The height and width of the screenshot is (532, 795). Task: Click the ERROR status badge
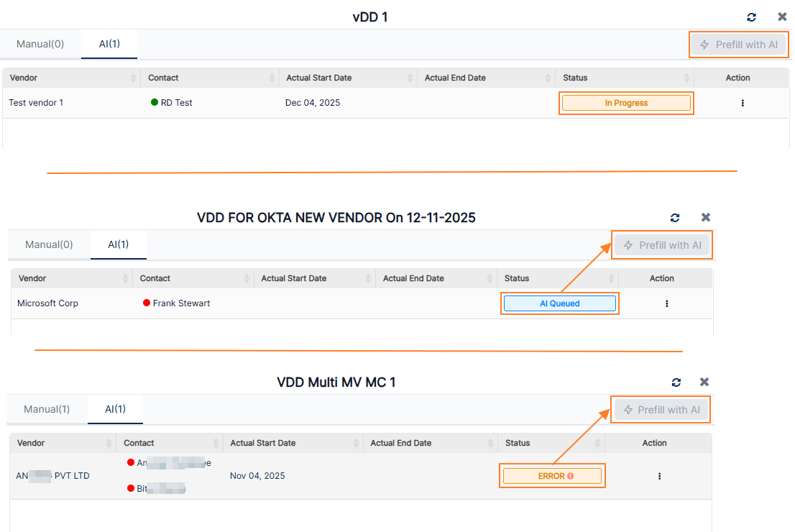click(x=552, y=476)
